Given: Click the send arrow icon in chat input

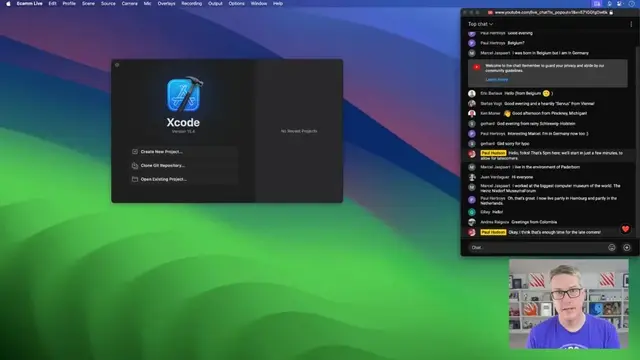Looking at the screenshot, I should click(627, 247).
